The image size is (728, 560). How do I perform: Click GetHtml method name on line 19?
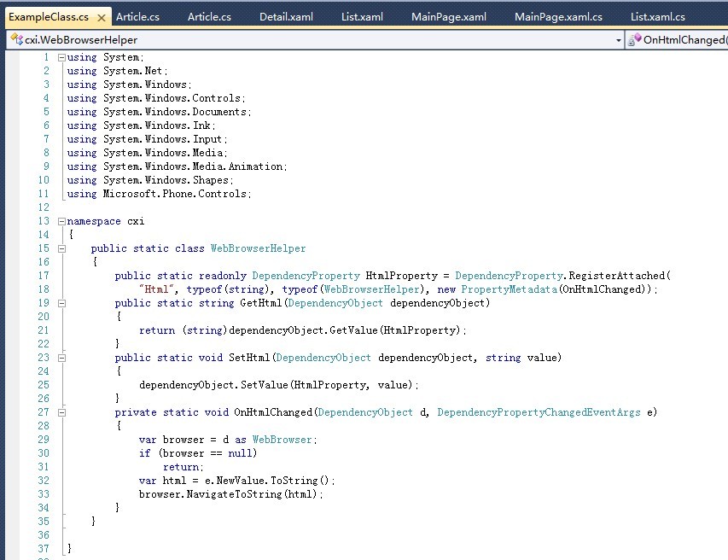[x=261, y=303]
